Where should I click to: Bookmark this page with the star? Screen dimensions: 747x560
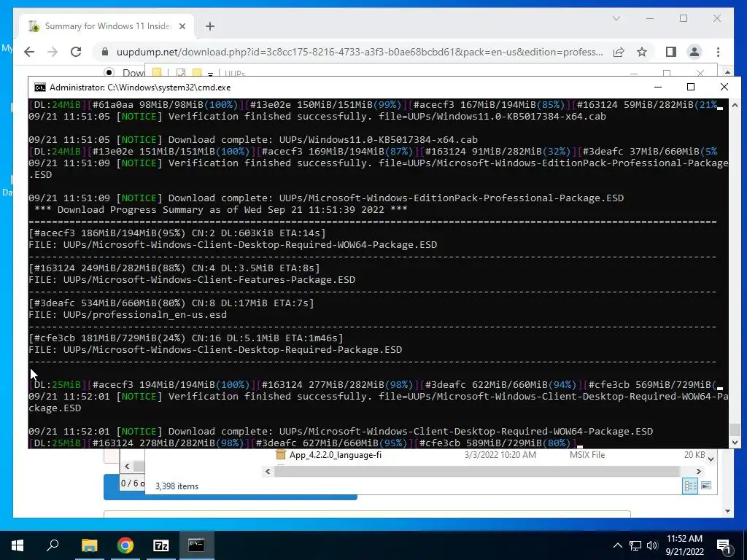tap(642, 52)
